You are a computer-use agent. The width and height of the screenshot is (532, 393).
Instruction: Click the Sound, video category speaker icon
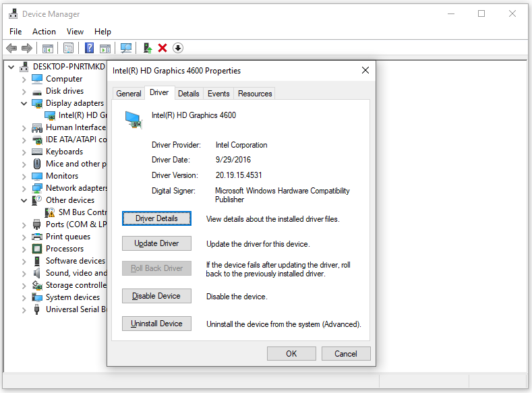(36, 273)
